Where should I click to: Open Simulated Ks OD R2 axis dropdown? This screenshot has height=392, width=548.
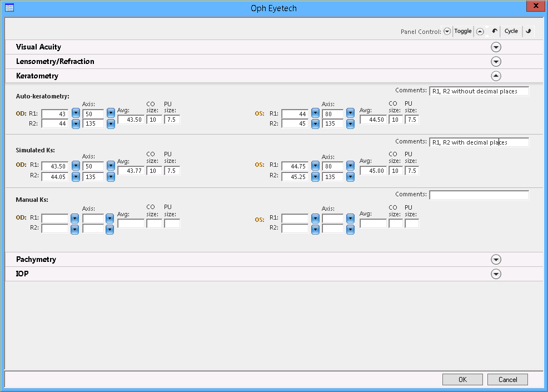111,177
